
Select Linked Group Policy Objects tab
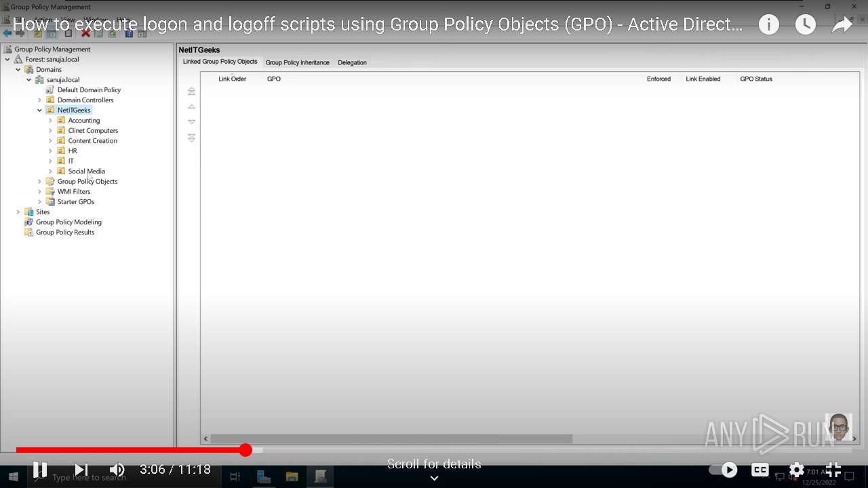point(220,62)
